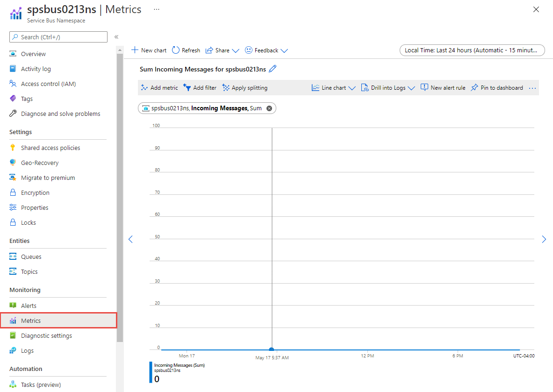This screenshot has width=553, height=392.
Task: Click the Diagnose and solve problems wrench icon
Action: [x=13, y=114]
